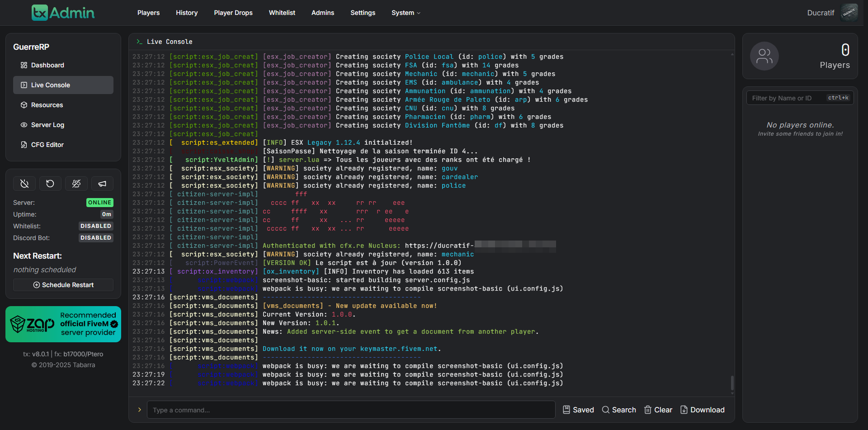Click the console vertical scrollbar thumb
Screen dimensions: 868x430
732,383
